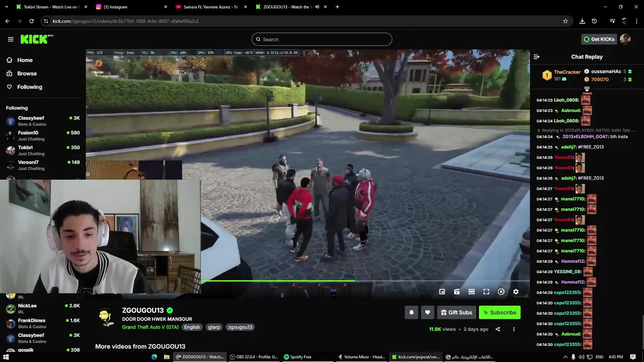
Task: Open the user profile avatar menu
Action: coord(625,39)
